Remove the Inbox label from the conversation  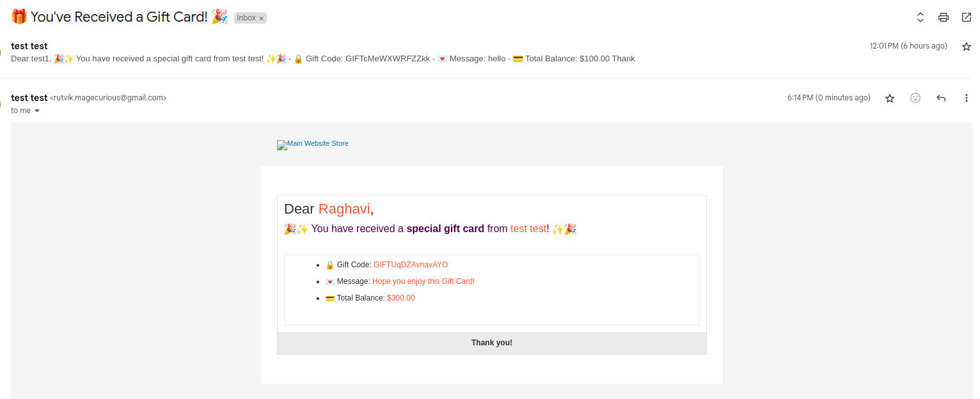[262, 17]
